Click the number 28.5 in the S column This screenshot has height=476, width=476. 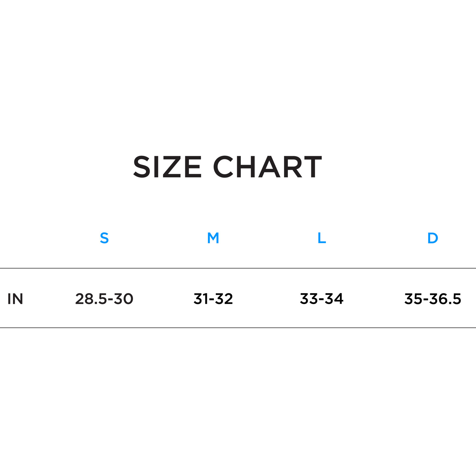tap(90, 299)
